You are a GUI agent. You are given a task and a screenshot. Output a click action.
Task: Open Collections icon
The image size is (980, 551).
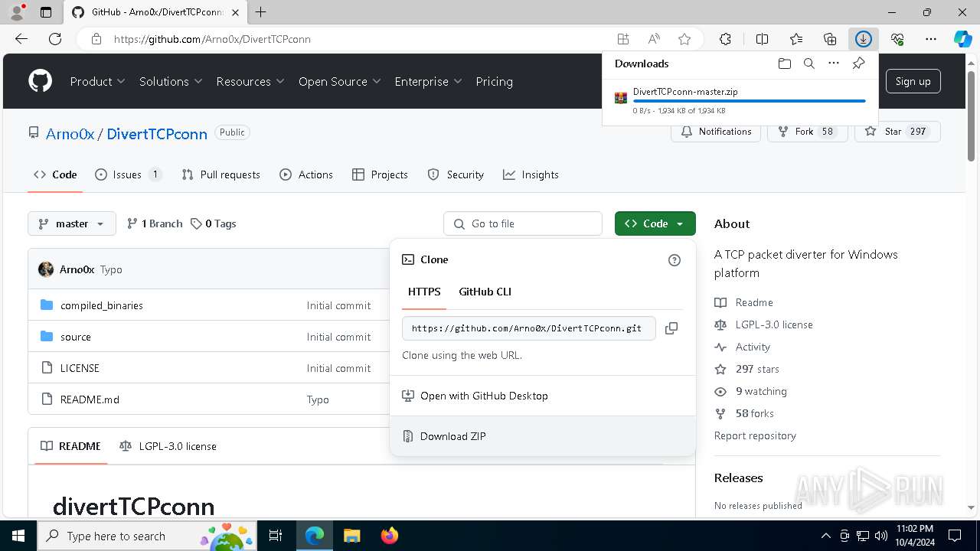click(830, 39)
